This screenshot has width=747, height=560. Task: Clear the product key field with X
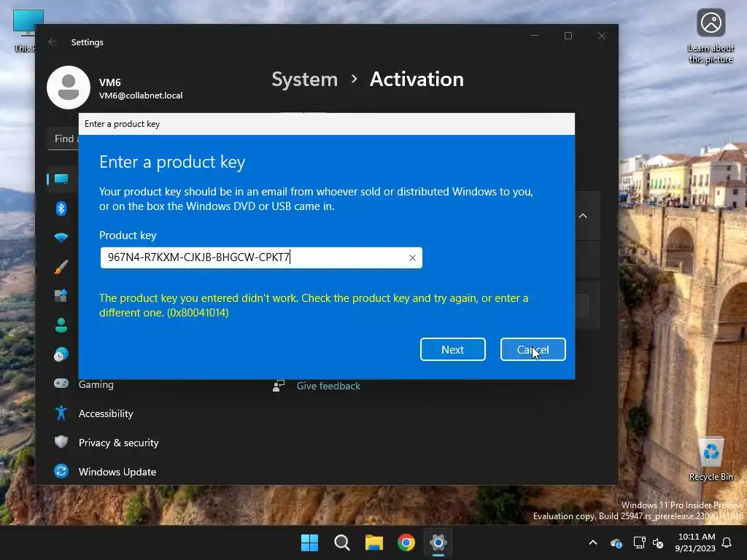(x=413, y=257)
